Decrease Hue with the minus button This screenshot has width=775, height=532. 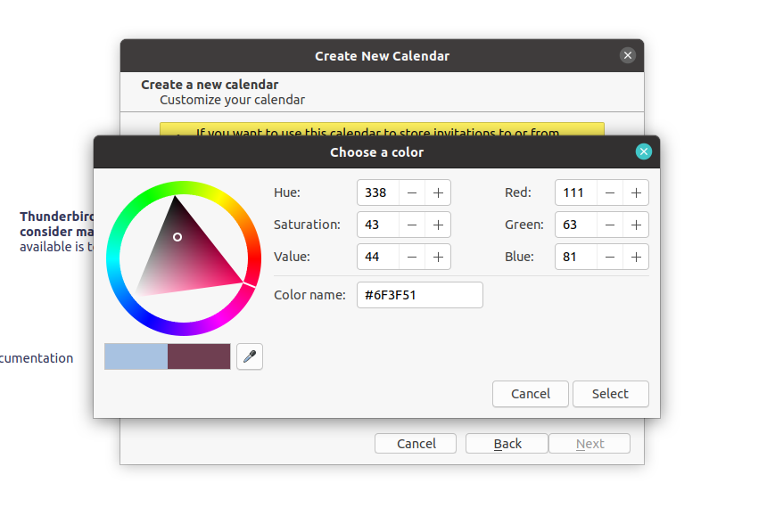click(411, 192)
